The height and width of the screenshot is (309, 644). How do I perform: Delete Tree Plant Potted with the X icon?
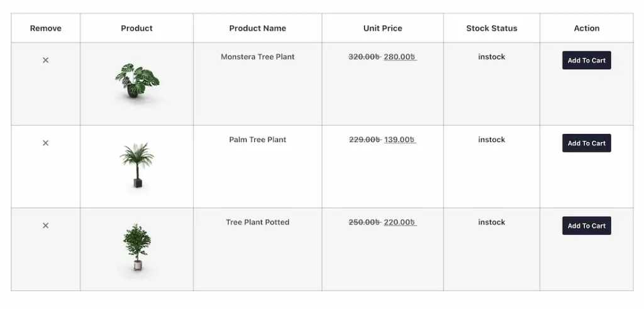45,225
